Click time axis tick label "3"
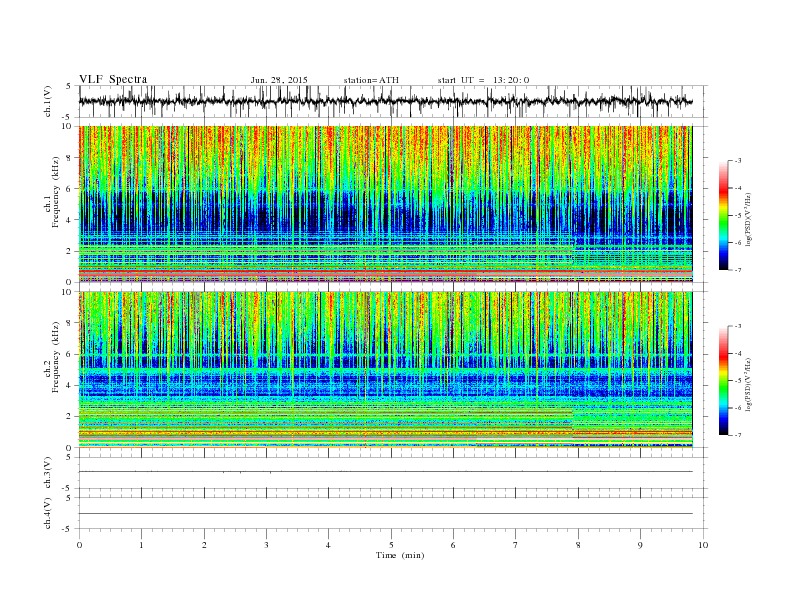The height and width of the screenshot is (612, 792). 266,545
